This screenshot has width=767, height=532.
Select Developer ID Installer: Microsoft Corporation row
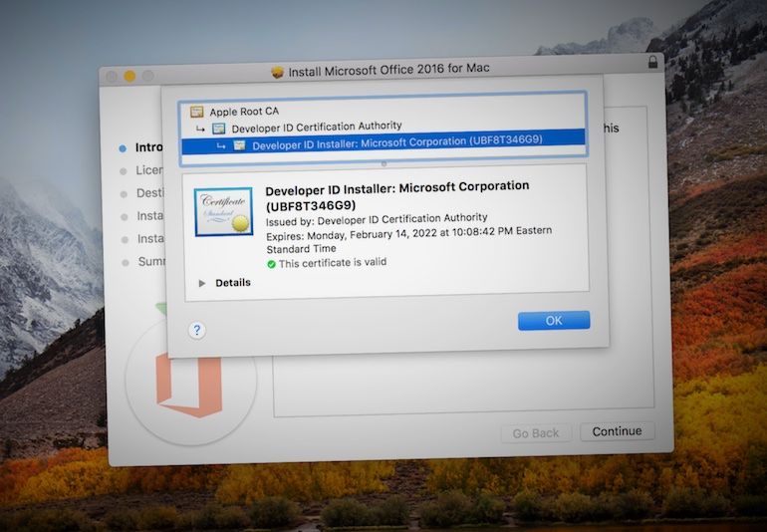coord(383,142)
